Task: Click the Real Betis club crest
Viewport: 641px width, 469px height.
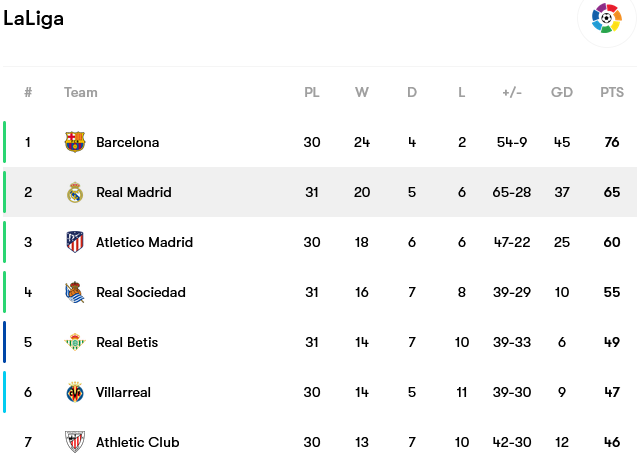Action: [75, 342]
